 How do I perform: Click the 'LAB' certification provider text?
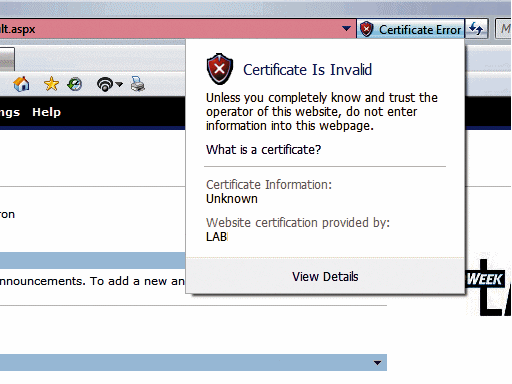pyautogui.click(x=217, y=237)
